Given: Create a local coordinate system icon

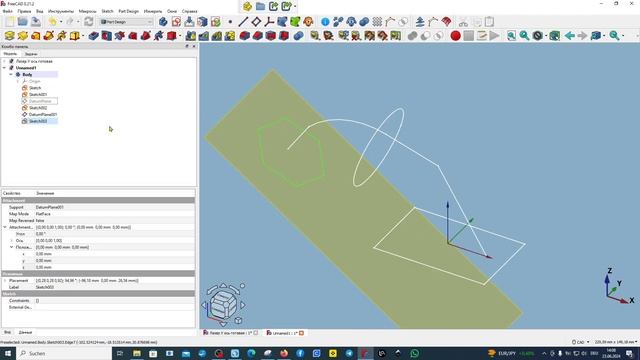Looking at the screenshot, I should tap(269, 22).
